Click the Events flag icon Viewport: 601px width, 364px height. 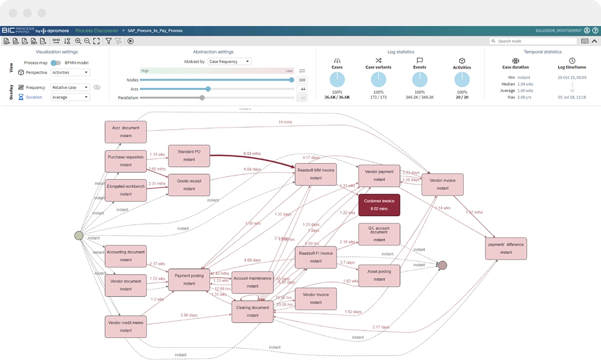coord(420,60)
